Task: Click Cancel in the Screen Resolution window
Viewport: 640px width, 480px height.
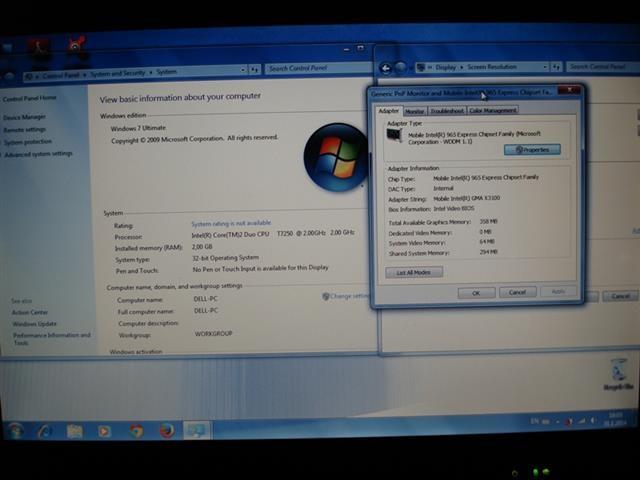Action: tap(620, 296)
